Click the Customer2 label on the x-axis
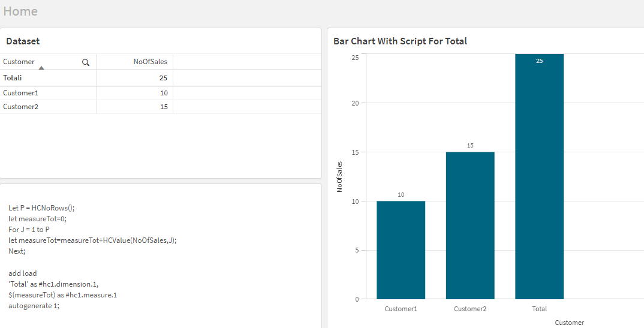Viewport: 644px width, 328px height. coord(470,309)
